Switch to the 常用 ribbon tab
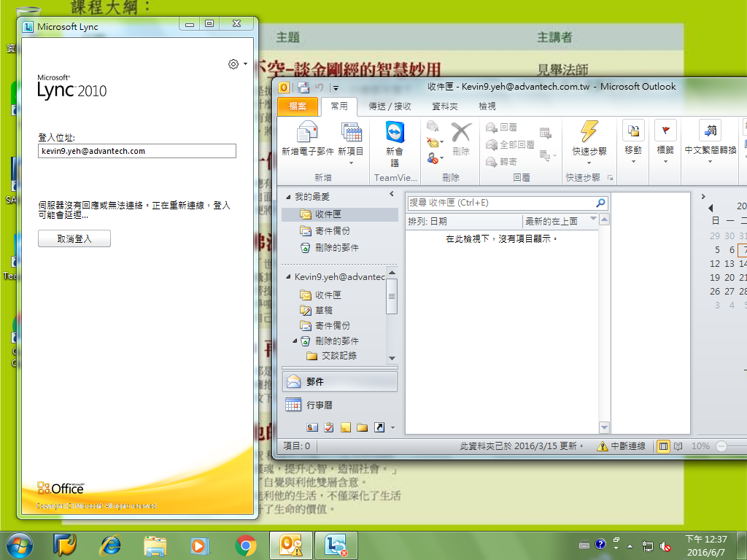Image resolution: width=747 pixels, height=560 pixels. point(339,106)
